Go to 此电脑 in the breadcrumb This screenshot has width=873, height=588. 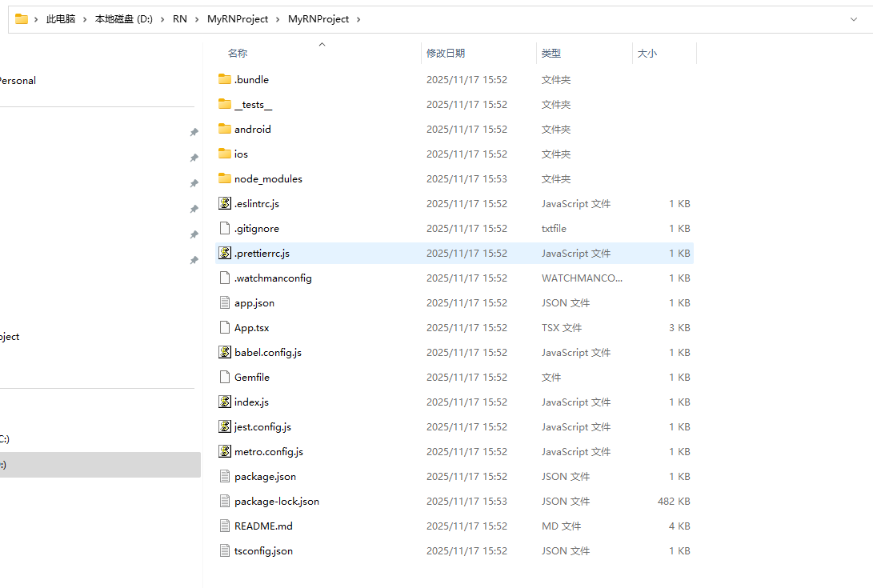(61, 19)
